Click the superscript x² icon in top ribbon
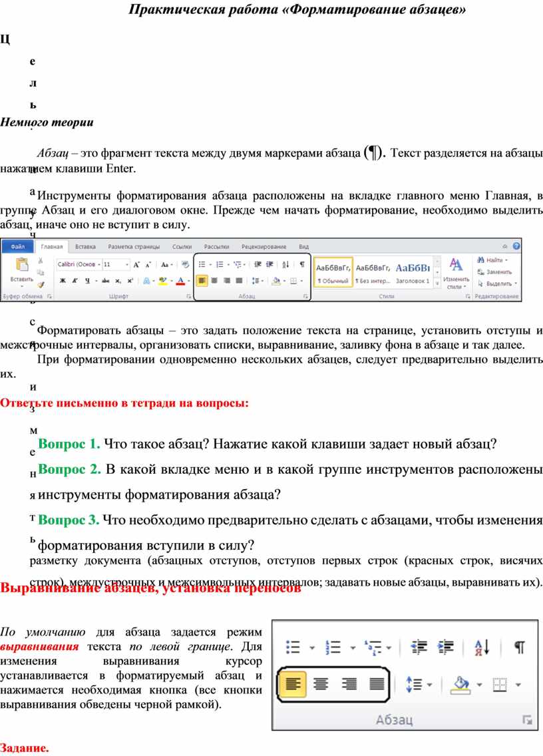 [x=130, y=281]
